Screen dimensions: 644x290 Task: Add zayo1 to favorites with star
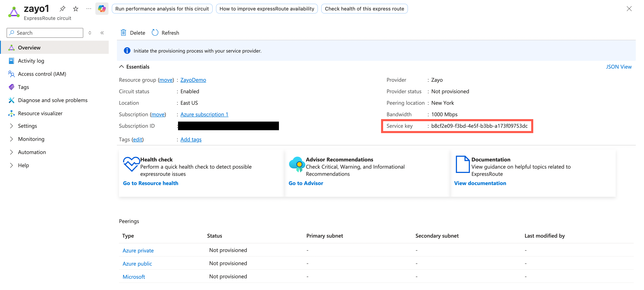coord(75,9)
